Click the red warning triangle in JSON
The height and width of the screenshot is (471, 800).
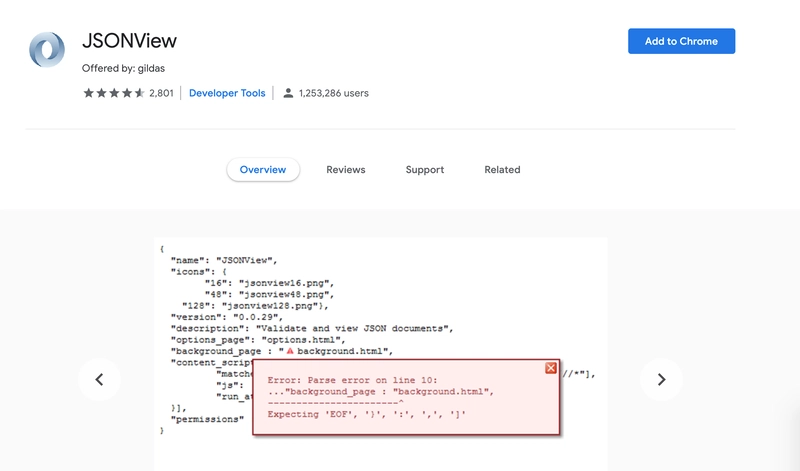tap(290, 351)
